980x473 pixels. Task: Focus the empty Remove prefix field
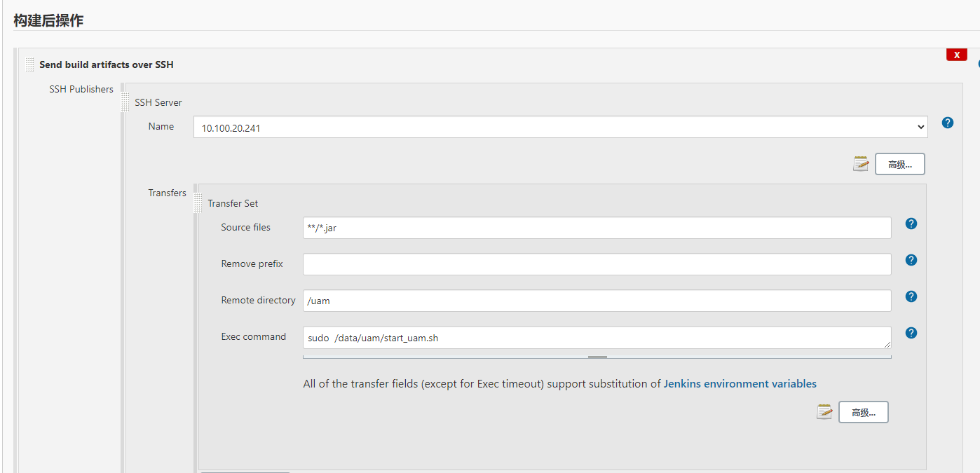[597, 264]
